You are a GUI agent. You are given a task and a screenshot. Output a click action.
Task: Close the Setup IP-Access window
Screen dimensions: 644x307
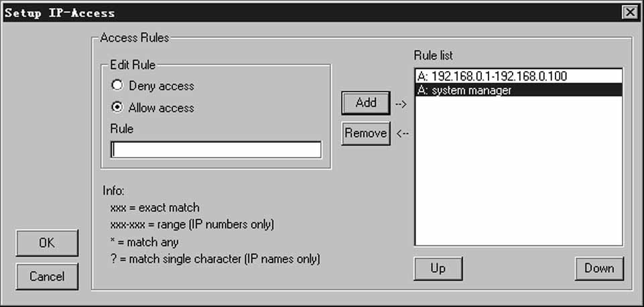coord(630,13)
